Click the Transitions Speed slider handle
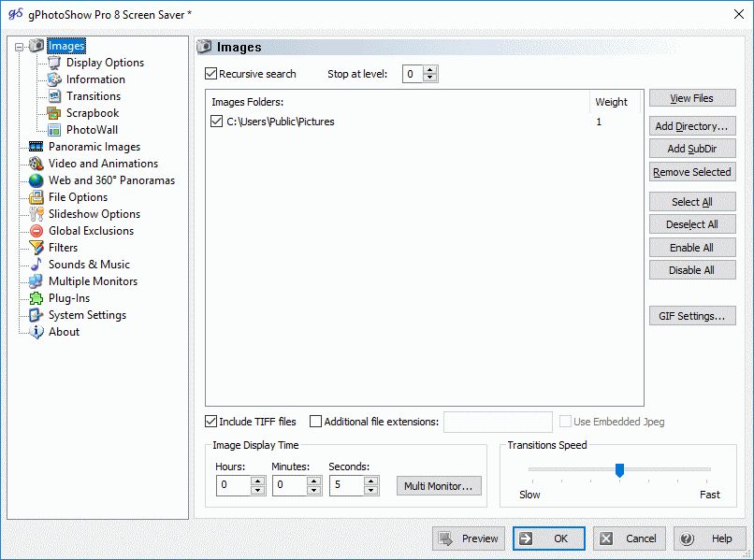 click(x=620, y=470)
